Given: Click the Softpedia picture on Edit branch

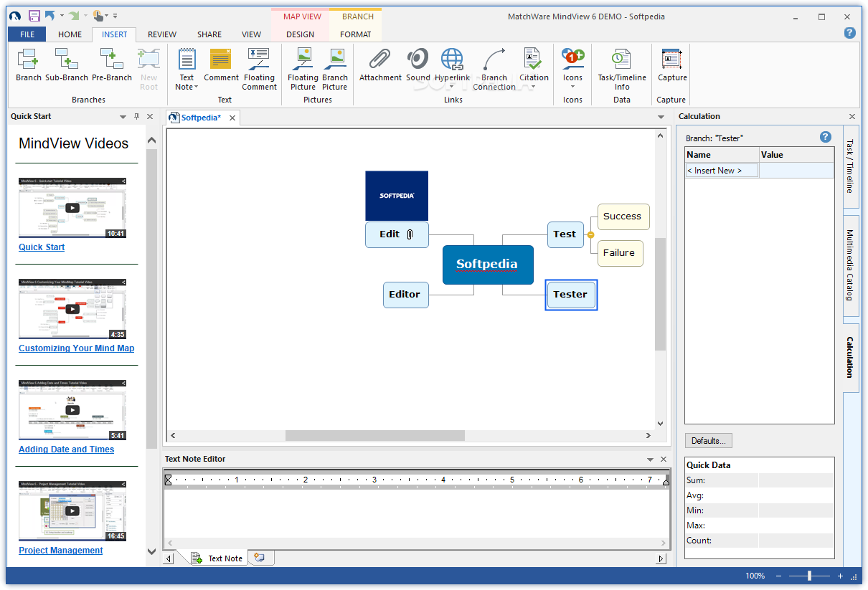Looking at the screenshot, I should [x=397, y=196].
